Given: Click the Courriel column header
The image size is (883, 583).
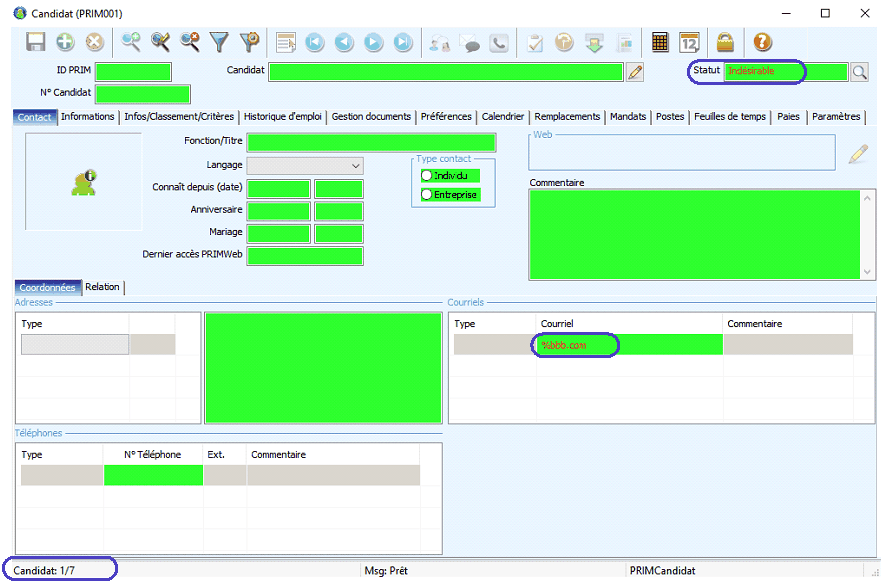Looking at the screenshot, I should click(557, 324).
